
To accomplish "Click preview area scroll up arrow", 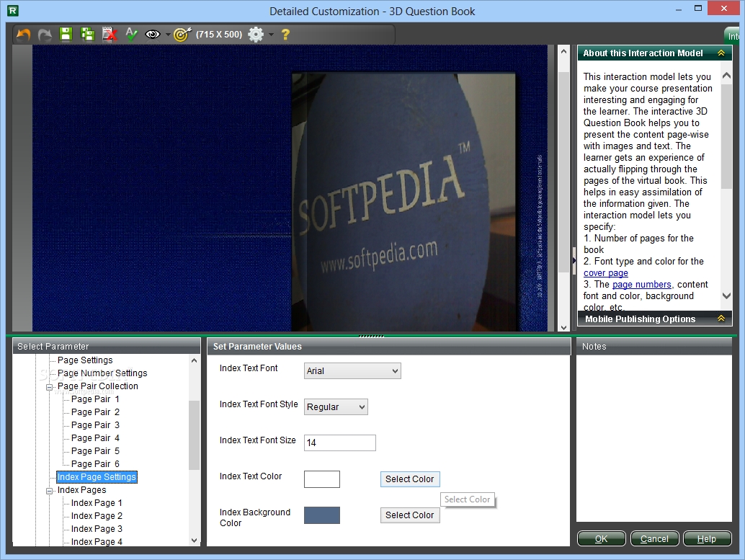I will tap(563, 51).
